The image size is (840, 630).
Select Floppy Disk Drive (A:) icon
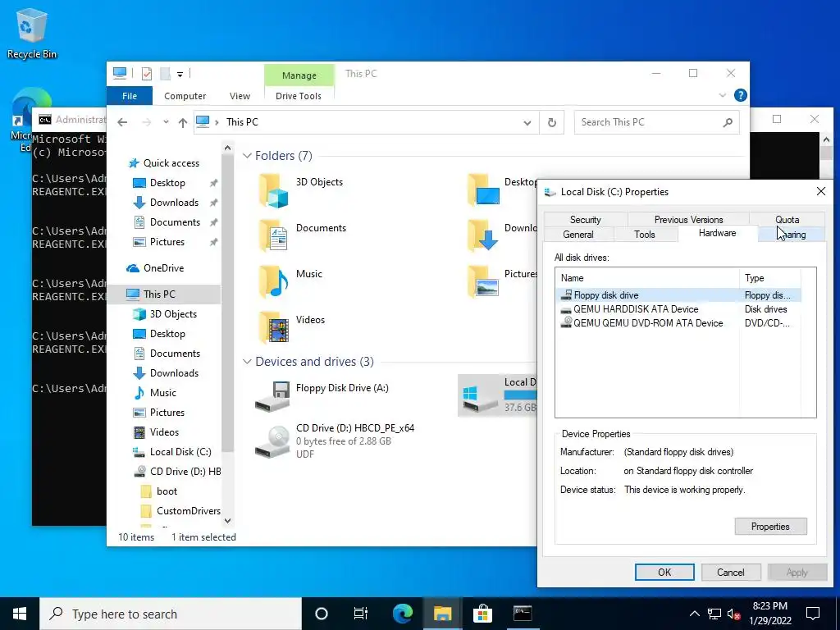click(272, 396)
